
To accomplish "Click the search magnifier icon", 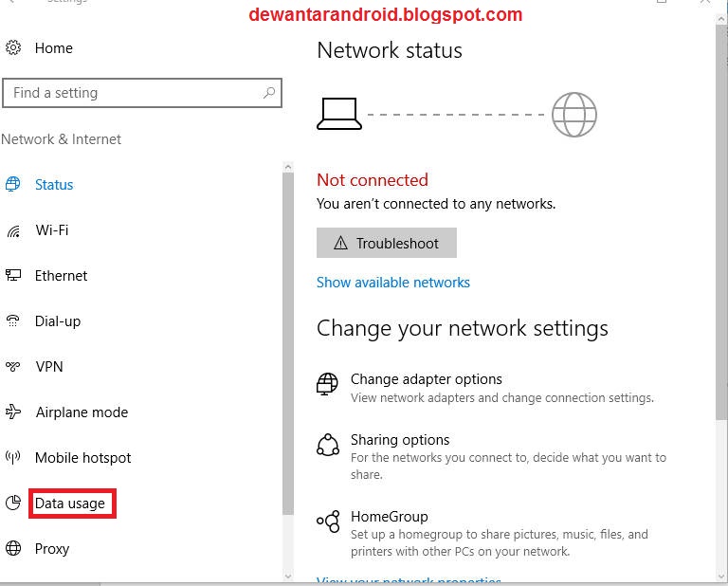I will coord(269,93).
